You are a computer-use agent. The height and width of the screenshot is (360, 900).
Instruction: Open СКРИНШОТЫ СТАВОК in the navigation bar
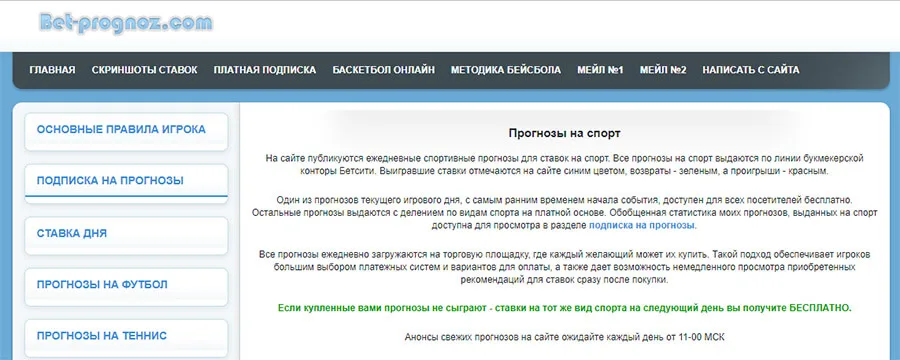pos(145,70)
